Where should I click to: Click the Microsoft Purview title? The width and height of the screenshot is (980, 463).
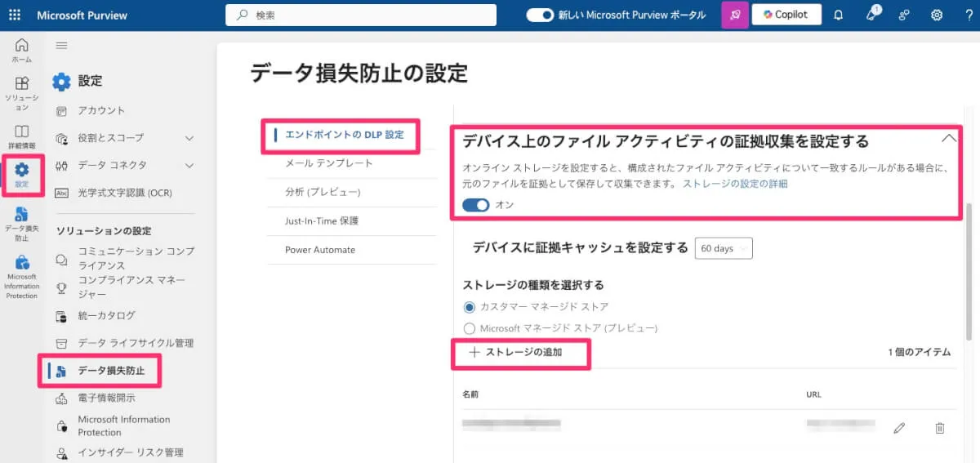point(82,15)
